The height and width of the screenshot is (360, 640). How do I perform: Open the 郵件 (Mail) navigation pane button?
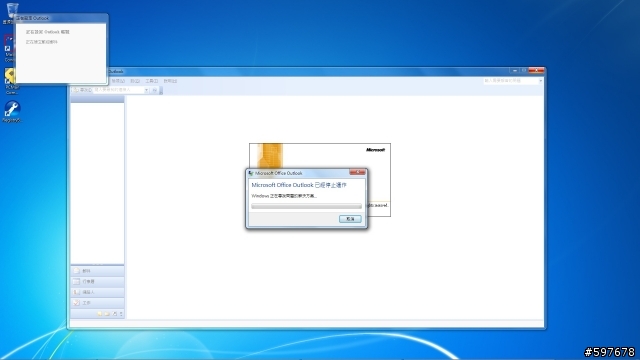[x=97, y=271]
